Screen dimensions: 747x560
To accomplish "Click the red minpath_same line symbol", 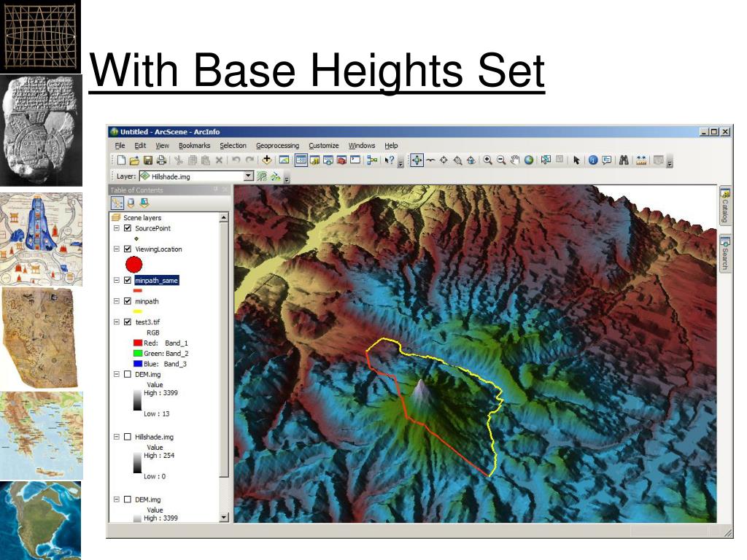I will [x=138, y=290].
